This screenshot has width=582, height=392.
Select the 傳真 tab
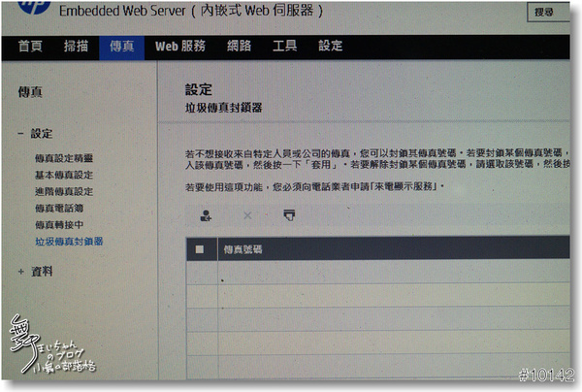click(122, 47)
